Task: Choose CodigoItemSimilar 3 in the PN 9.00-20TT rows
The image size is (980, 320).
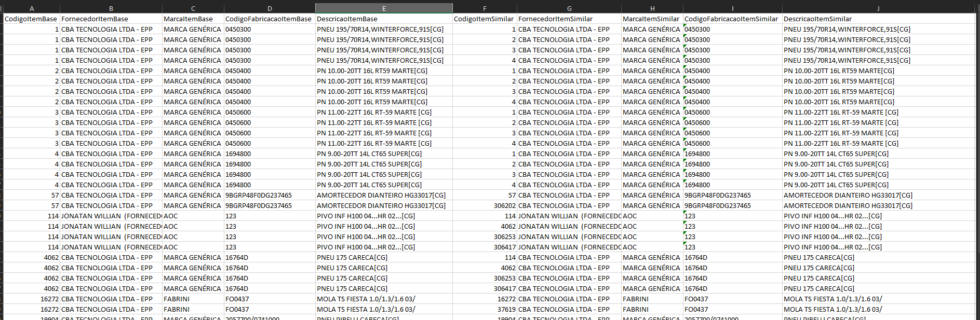Action: point(485,174)
